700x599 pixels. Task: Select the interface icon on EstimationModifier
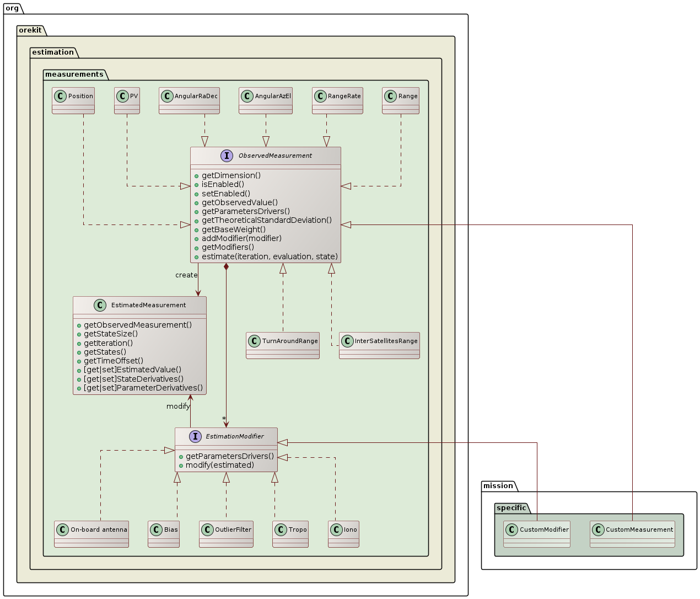click(196, 436)
